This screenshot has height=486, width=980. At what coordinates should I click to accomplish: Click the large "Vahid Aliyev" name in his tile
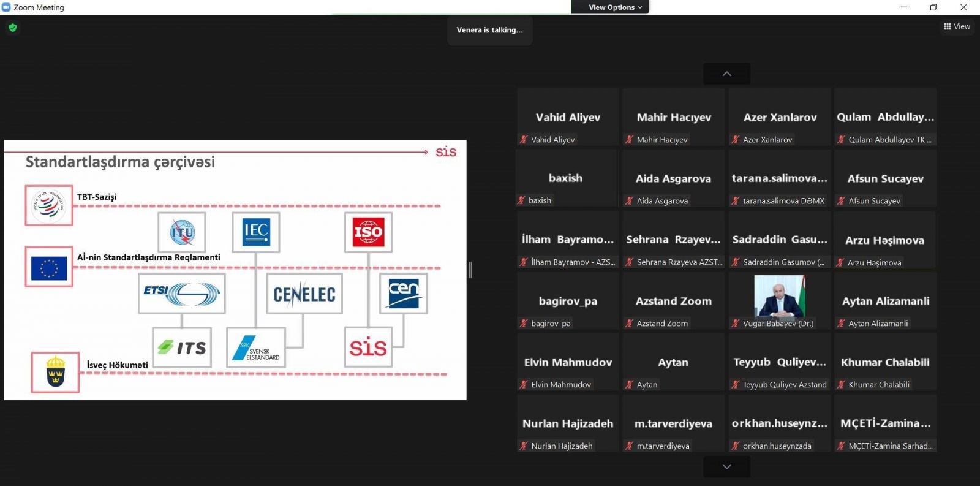(x=568, y=117)
